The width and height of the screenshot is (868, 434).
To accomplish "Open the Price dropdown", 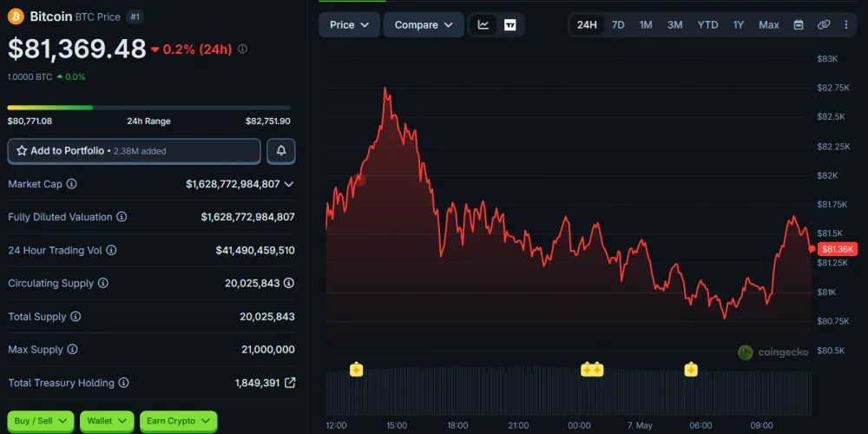I will (349, 25).
